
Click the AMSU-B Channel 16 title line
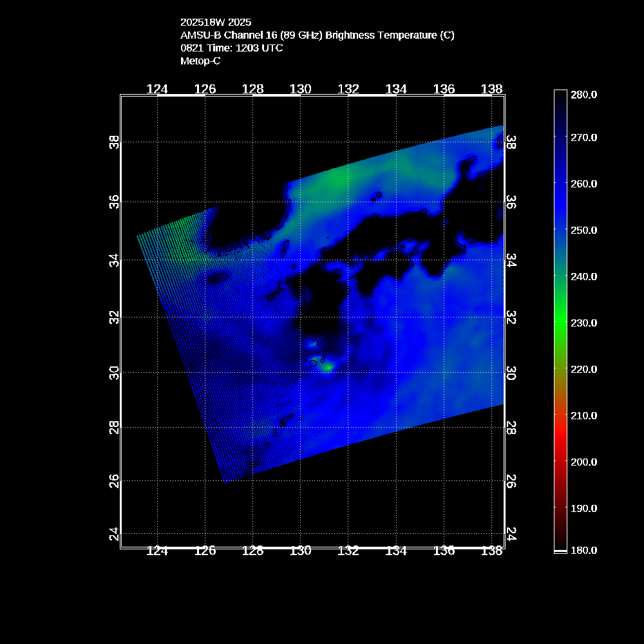pyautogui.click(x=317, y=35)
